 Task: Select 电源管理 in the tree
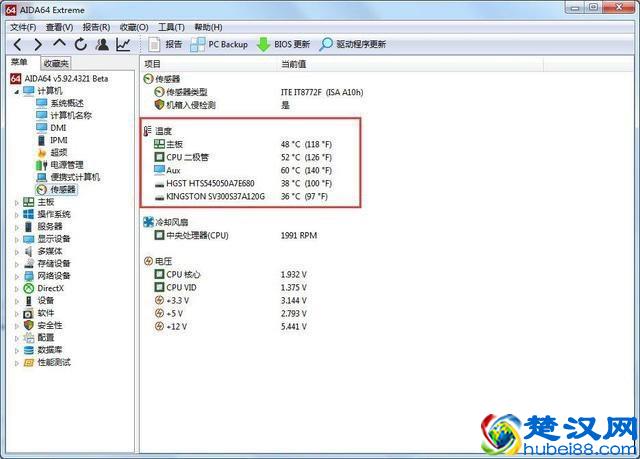60,165
